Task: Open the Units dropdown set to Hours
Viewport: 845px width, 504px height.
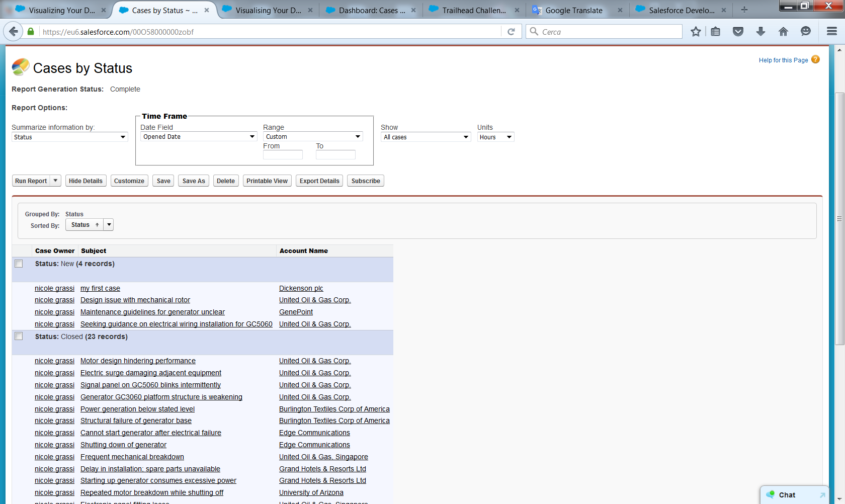Action: (x=495, y=137)
